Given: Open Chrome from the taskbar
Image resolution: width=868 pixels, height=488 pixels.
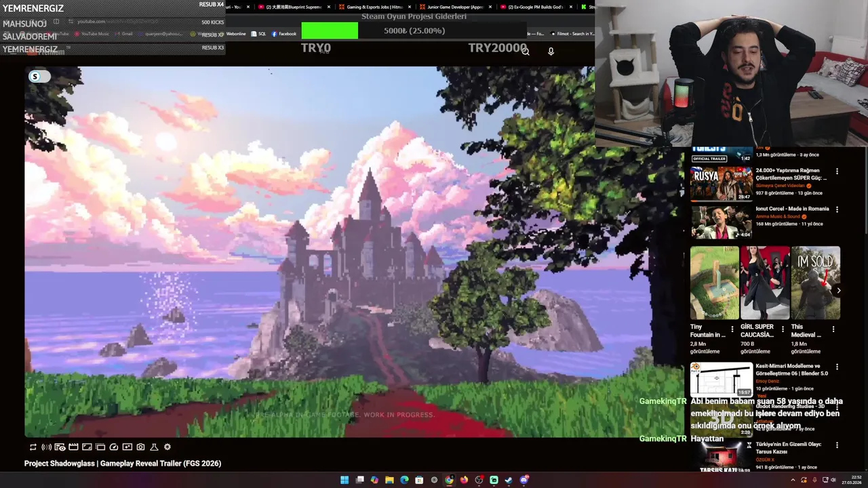Looking at the screenshot, I should click(x=449, y=480).
